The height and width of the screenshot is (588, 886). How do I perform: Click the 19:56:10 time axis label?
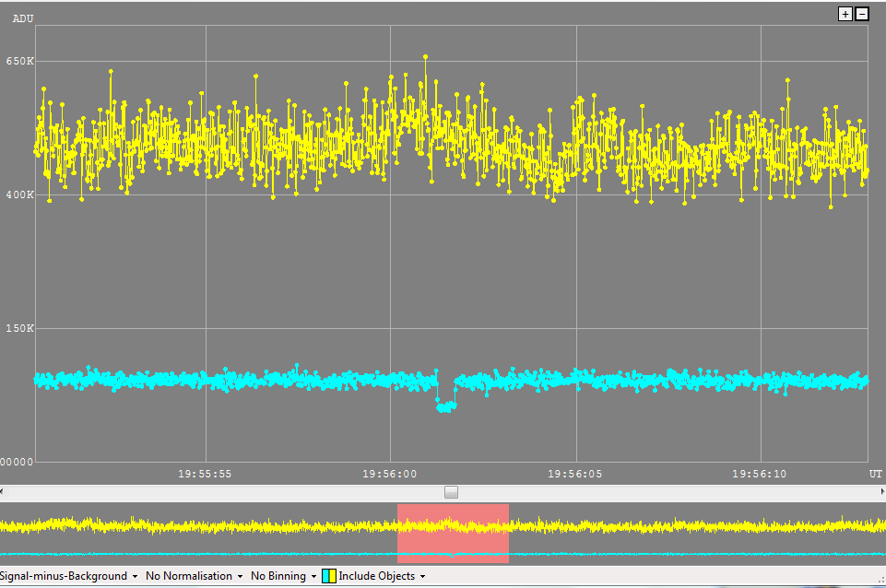click(x=761, y=474)
